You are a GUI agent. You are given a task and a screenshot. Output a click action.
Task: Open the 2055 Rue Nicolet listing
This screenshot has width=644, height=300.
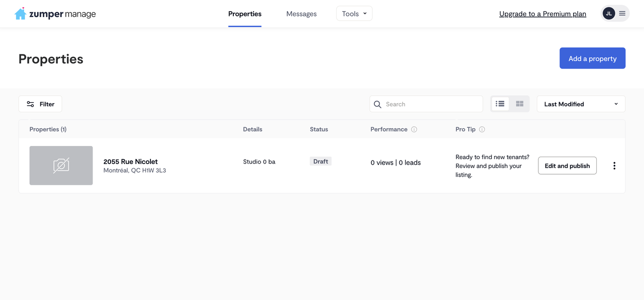[x=130, y=162]
